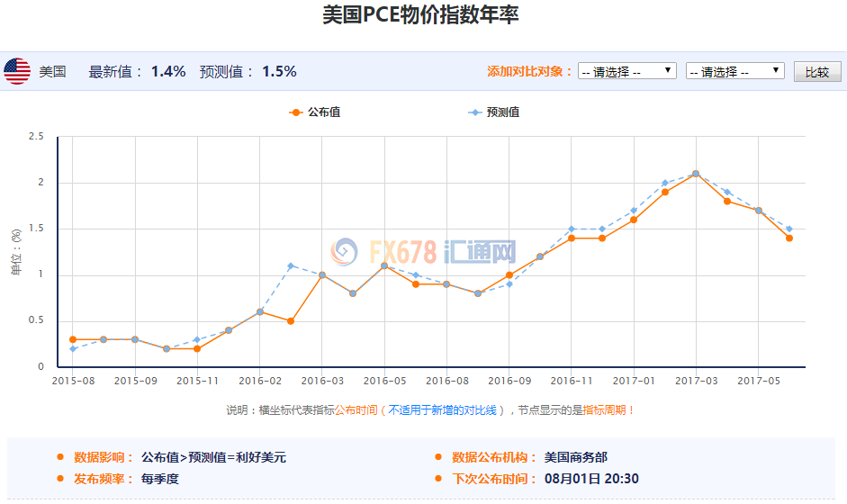Click the orange 0.5 dip data point
The height and width of the screenshot is (504, 847).
(x=291, y=321)
